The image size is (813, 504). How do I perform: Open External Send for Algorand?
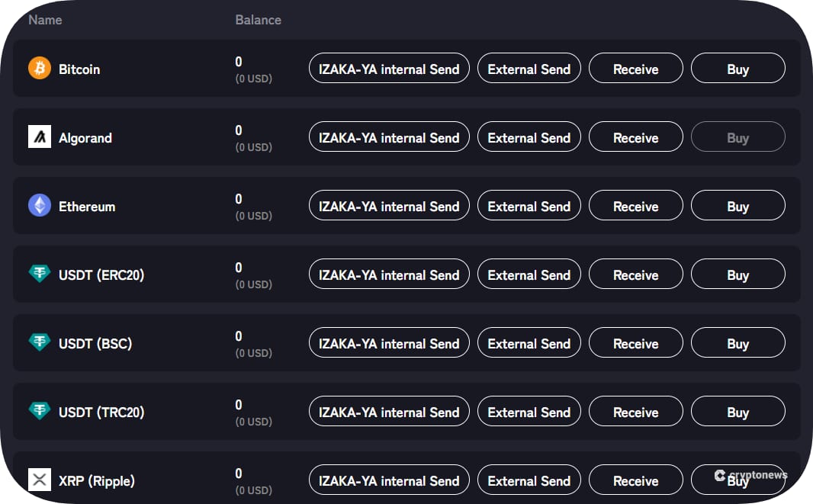tap(529, 137)
